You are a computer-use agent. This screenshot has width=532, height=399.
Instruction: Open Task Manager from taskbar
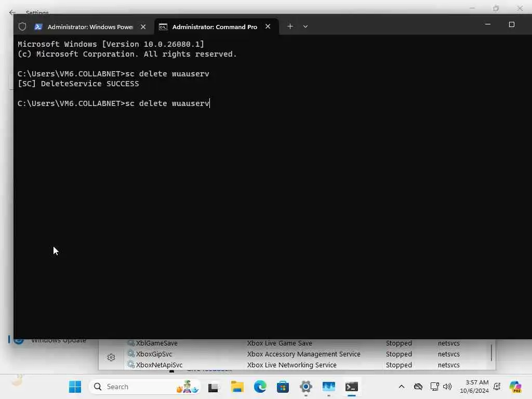tap(329, 387)
